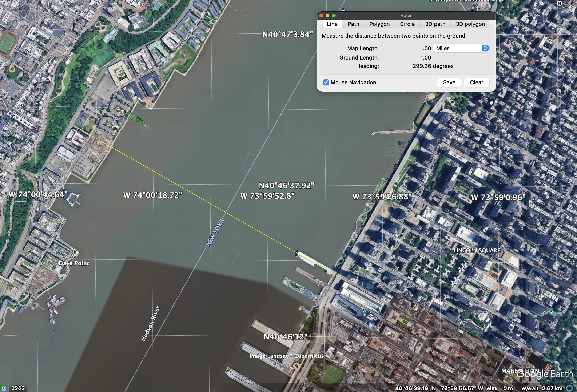The width and height of the screenshot is (577, 392).
Task: Toggle the Mouse Navigation checkbox
Action: (326, 82)
